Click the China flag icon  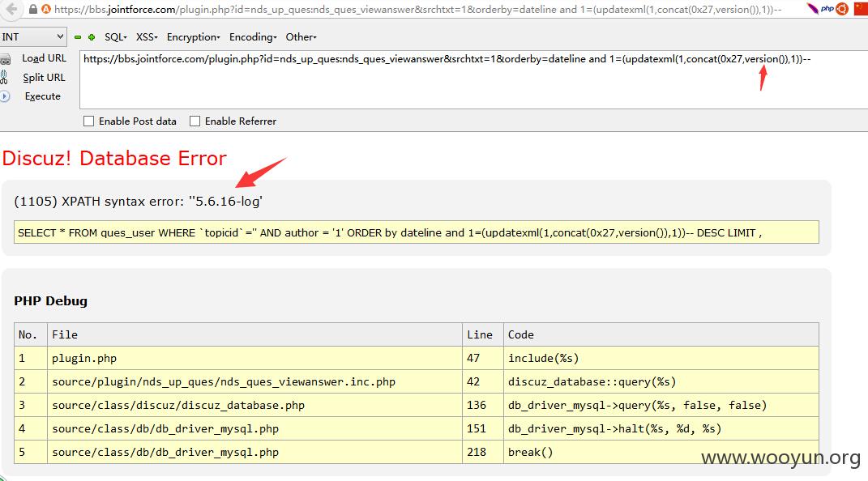coord(861,9)
